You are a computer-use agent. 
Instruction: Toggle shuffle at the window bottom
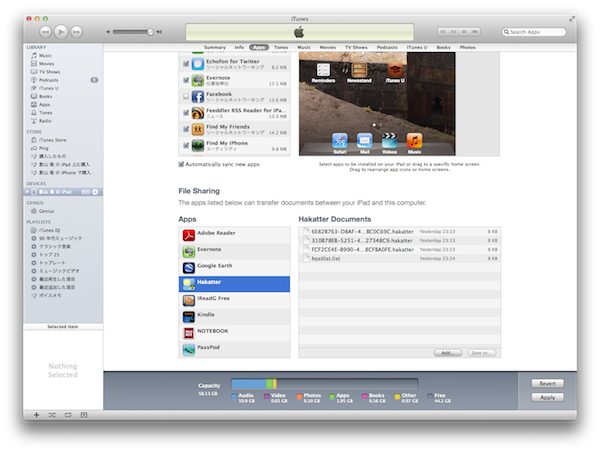(52, 415)
